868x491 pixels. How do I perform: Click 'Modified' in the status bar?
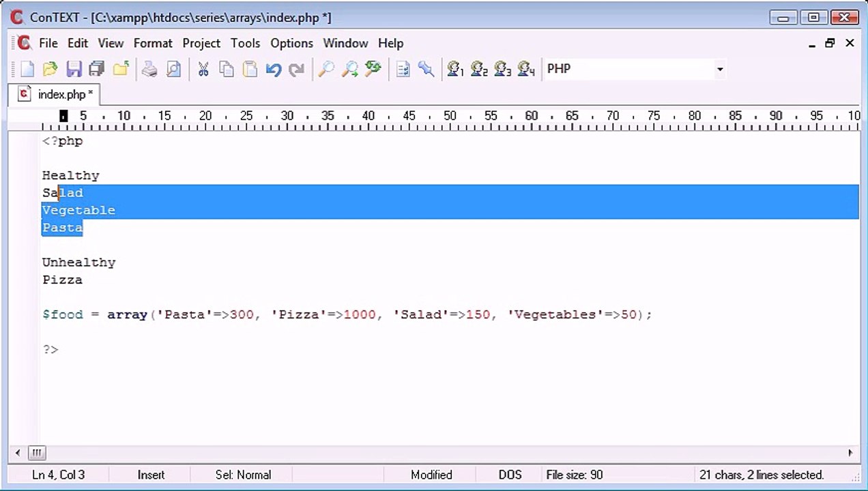[x=431, y=475]
